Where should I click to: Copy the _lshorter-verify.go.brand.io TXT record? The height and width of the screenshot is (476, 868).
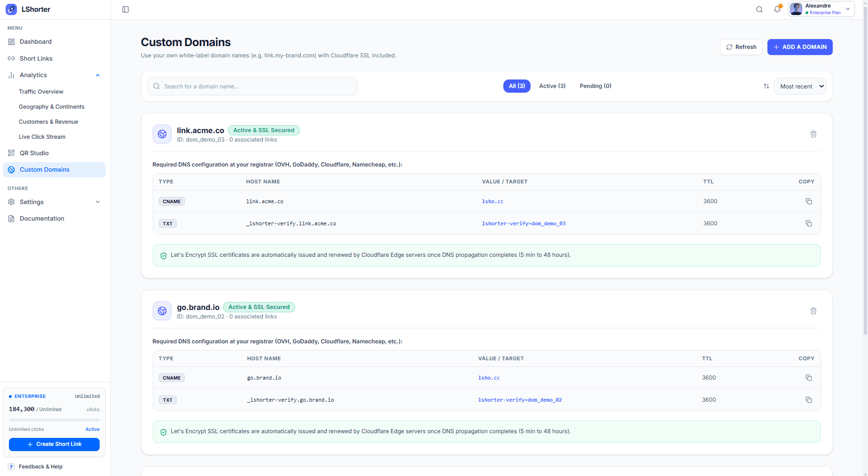click(x=809, y=400)
